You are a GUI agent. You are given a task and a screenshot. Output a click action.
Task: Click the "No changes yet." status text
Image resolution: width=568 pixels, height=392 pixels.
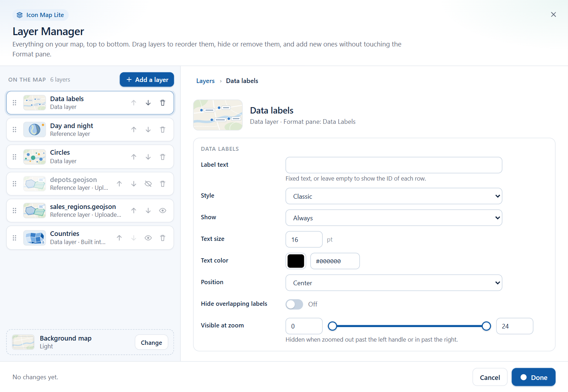(x=35, y=377)
